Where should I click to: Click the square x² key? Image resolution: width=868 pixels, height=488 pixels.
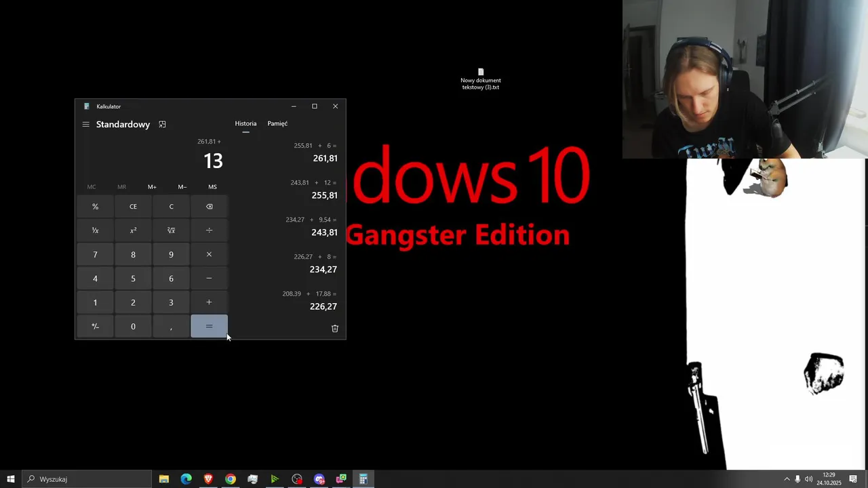(133, 230)
